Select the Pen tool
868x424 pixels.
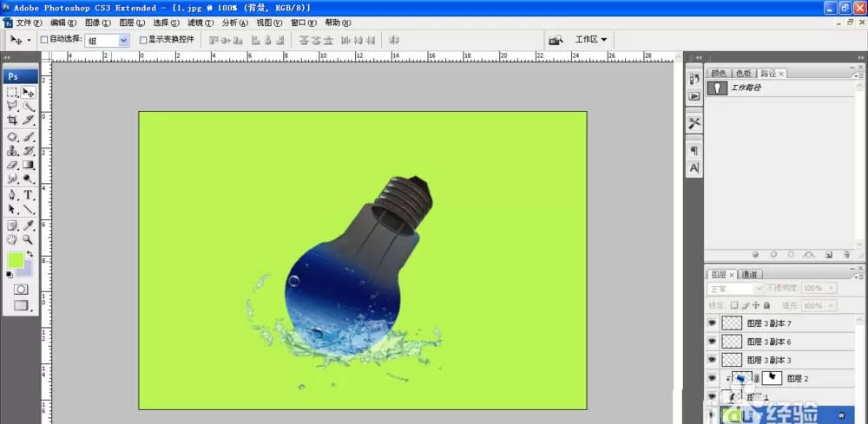(12, 195)
